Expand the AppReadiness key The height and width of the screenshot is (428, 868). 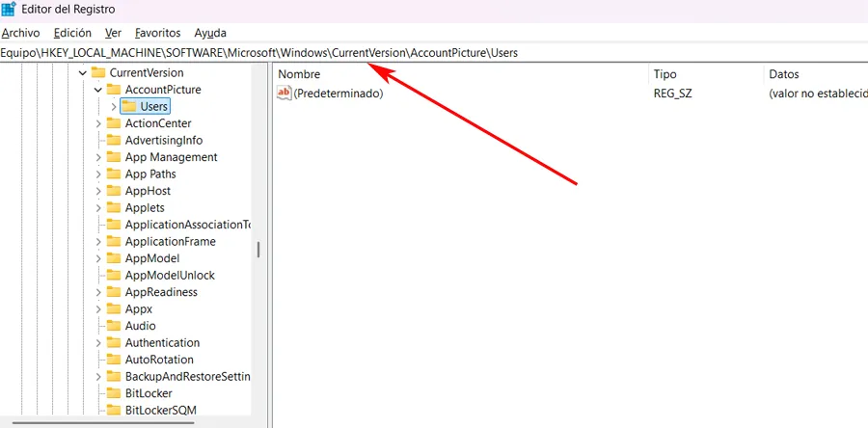click(98, 292)
